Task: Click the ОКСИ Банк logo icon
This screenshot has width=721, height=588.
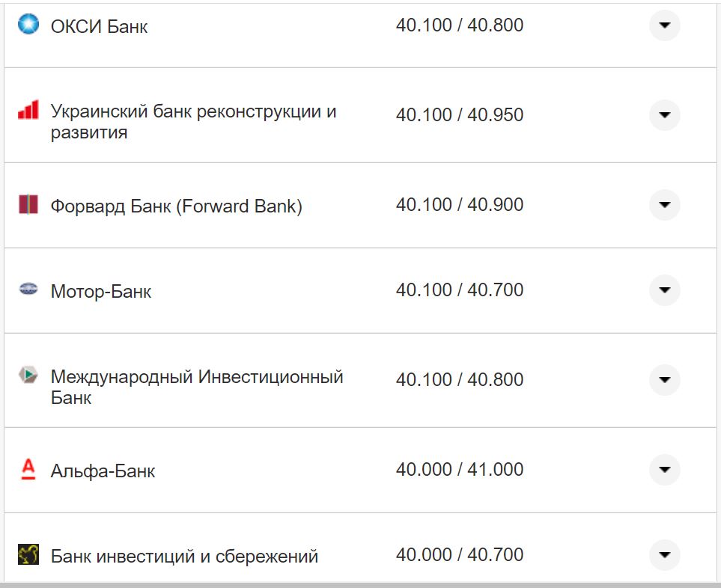Action: tap(29, 25)
